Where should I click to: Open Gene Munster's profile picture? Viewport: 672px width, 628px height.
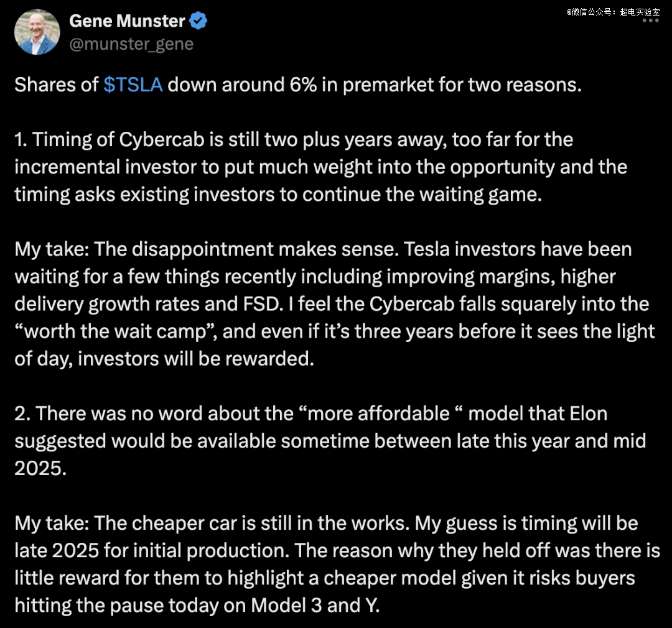[x=37, y=32]
